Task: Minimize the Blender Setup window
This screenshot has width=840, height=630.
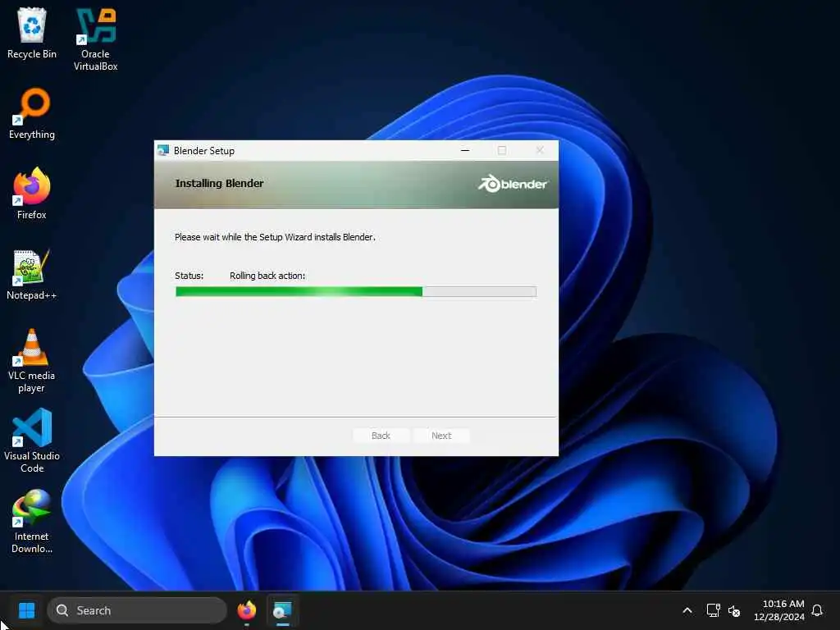Action: tap(465, 151)
